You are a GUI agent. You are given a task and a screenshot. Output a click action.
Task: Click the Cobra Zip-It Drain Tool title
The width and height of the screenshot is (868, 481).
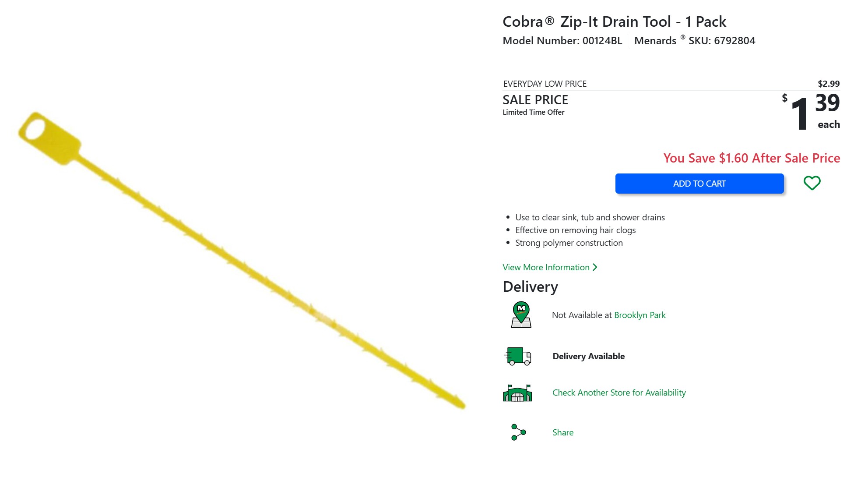[614, 21]
